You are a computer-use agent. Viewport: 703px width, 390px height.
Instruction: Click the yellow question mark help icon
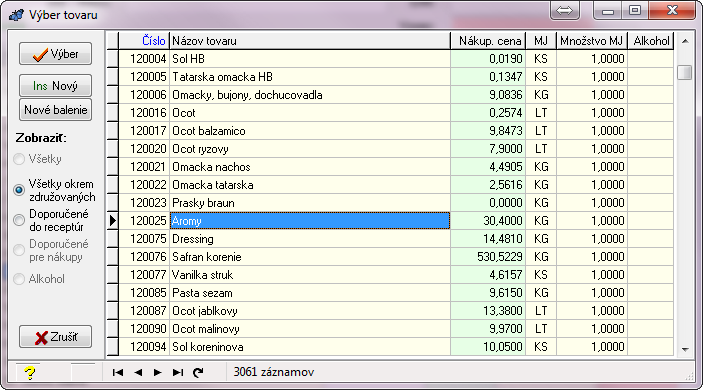(30, 373)
